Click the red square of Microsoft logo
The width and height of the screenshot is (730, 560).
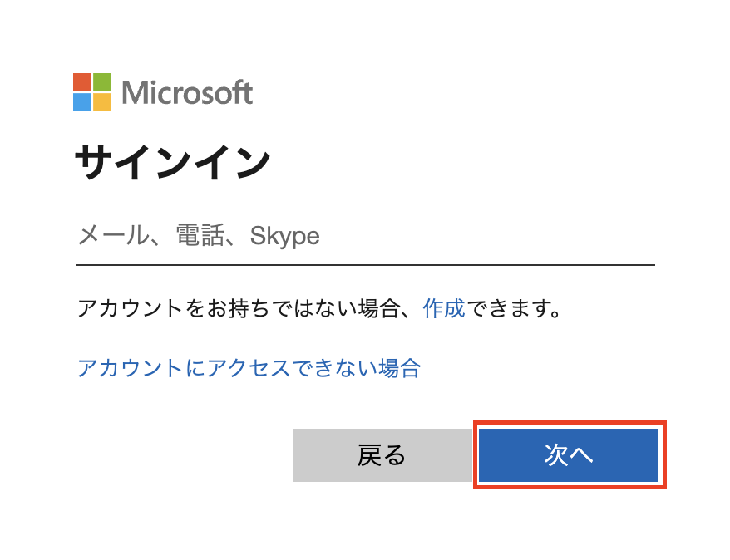click(x=82, y=82)
